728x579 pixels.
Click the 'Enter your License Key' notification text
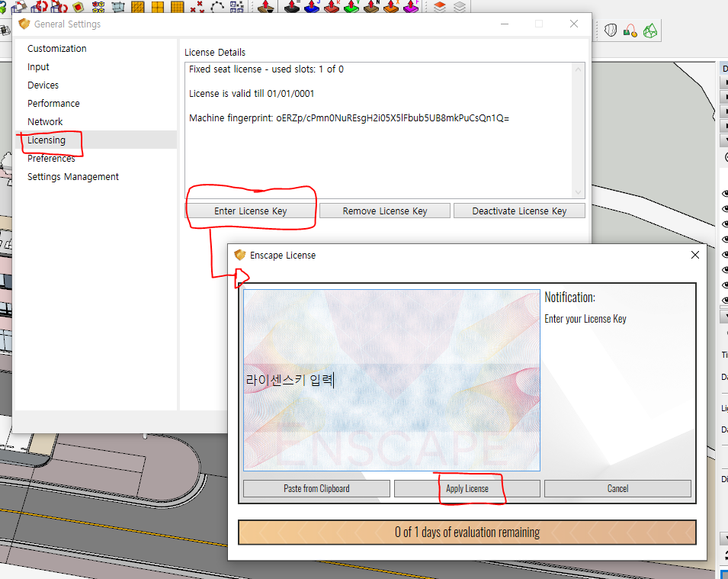585,319
